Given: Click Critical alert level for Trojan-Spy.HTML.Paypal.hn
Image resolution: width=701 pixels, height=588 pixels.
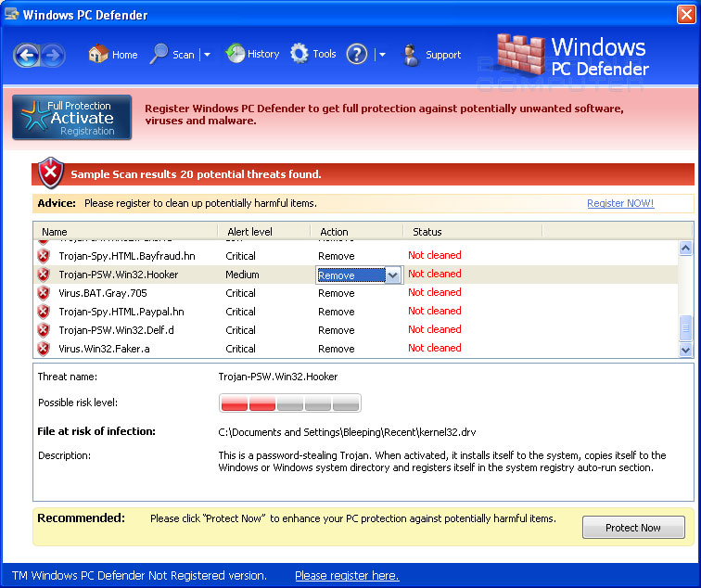Looking at the screenshot, I should pos(240,312).
